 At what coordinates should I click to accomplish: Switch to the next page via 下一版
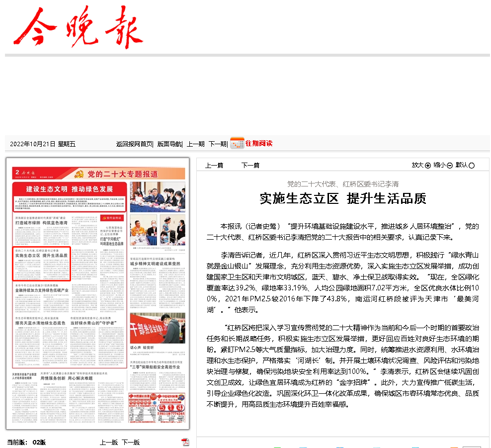tap(130, 441)
